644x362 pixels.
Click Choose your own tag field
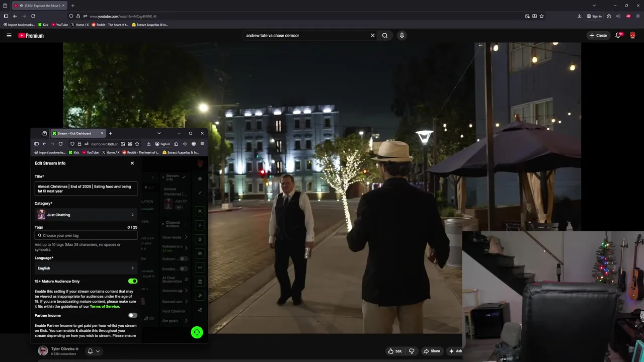tap(86, 235)
